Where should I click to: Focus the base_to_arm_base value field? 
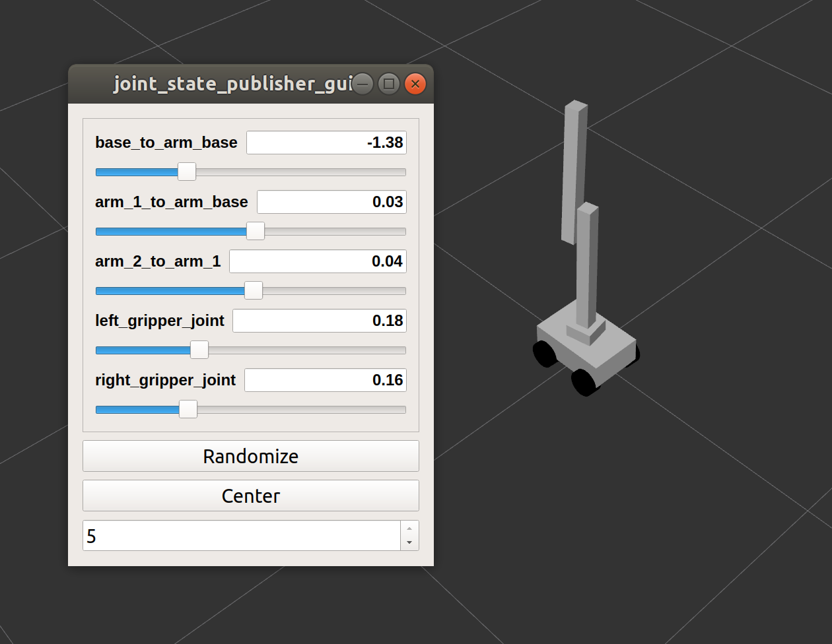[x=326, y=143]
